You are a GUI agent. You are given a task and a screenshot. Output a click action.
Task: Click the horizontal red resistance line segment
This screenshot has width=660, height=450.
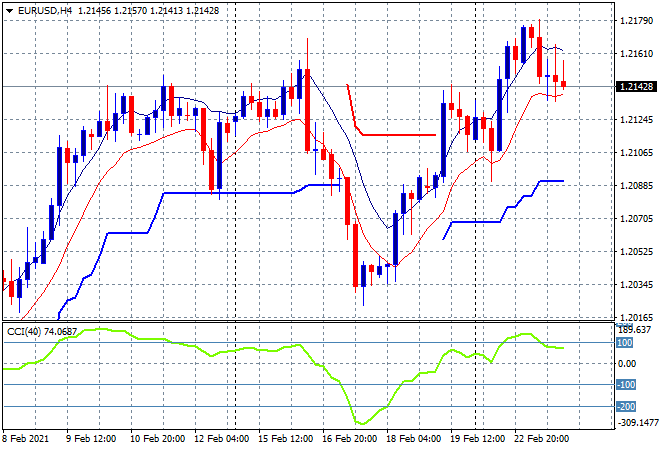coord(399,135)
